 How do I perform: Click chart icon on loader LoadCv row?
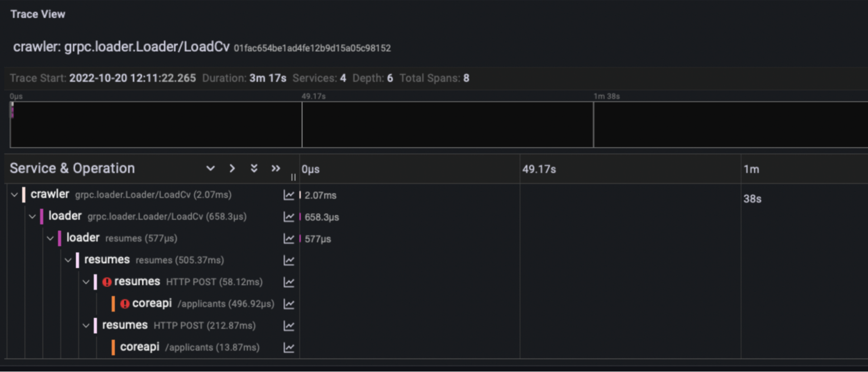pos(289,217)
